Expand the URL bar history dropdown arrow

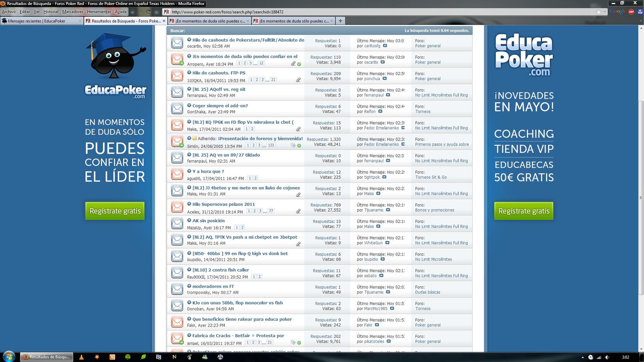(605, 12)
